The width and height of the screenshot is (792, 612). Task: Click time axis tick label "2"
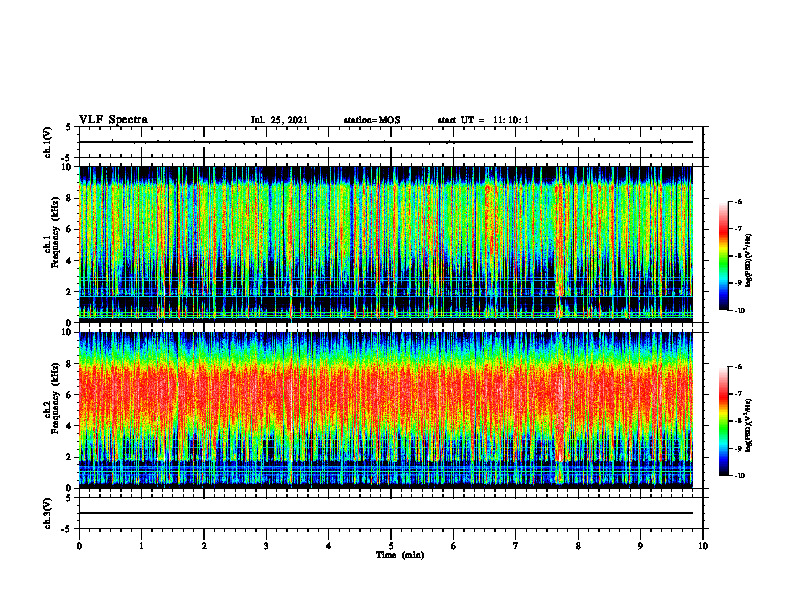[x=204, y=546]
